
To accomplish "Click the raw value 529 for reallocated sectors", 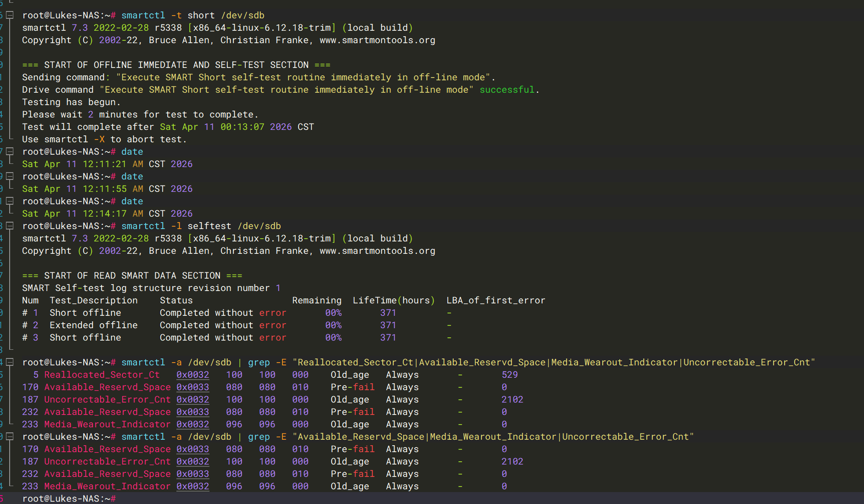I will (509, 375).
